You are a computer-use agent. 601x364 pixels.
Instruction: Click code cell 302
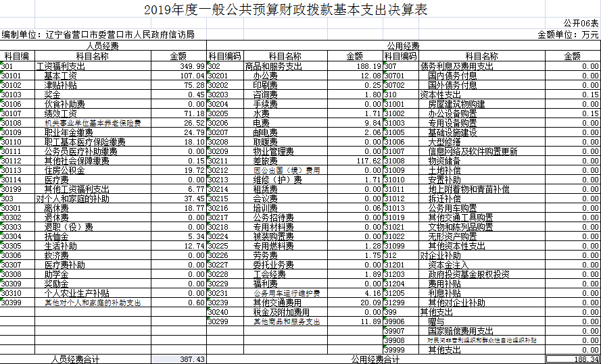pos(225,66)
